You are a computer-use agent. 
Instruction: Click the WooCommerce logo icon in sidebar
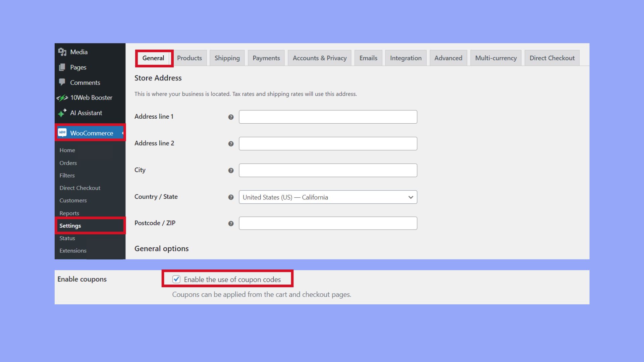62,133
